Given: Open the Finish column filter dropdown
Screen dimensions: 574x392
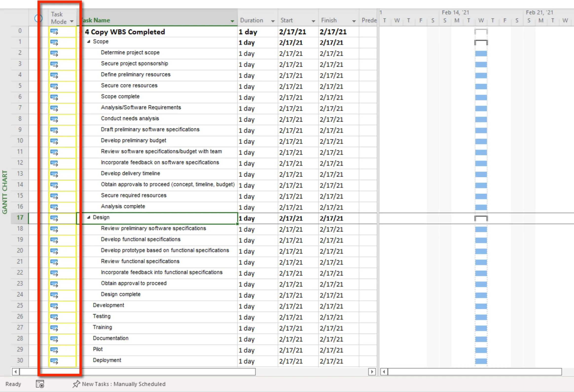Looking at the screenshot, I should click(354, 21).
